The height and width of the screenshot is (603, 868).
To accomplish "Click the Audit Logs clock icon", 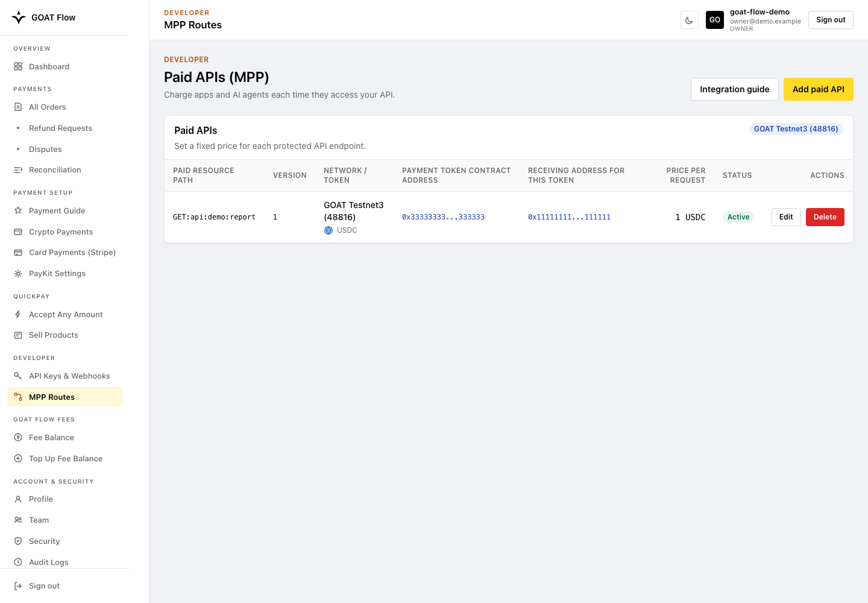I will tap(18, 562).
